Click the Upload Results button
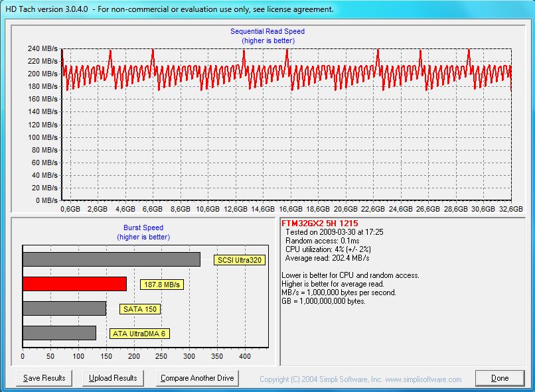535x392 pixels. 113,378
